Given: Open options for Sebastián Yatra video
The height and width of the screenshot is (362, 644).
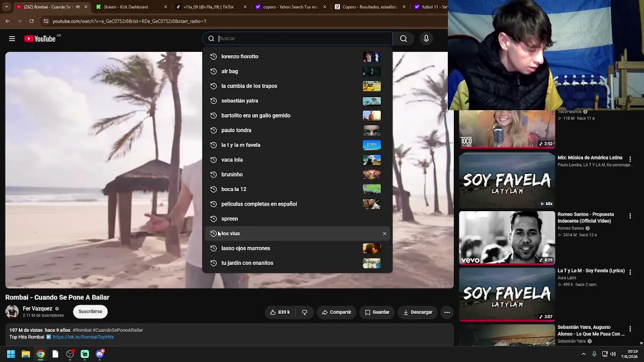Looking at the screenshot, I should pos(630,329).
